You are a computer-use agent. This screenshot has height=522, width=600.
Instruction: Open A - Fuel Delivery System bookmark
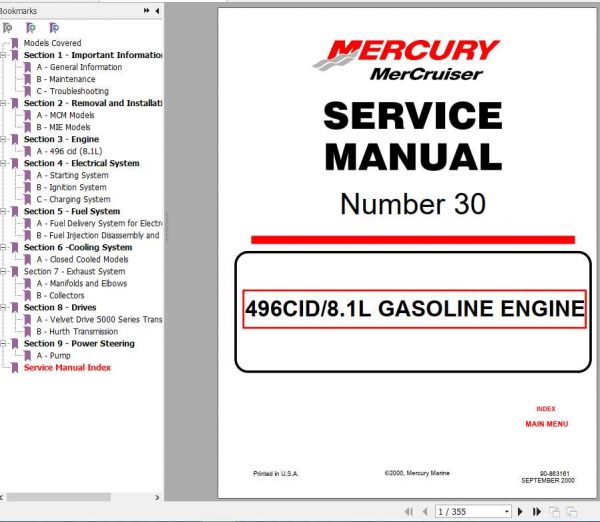99,223
